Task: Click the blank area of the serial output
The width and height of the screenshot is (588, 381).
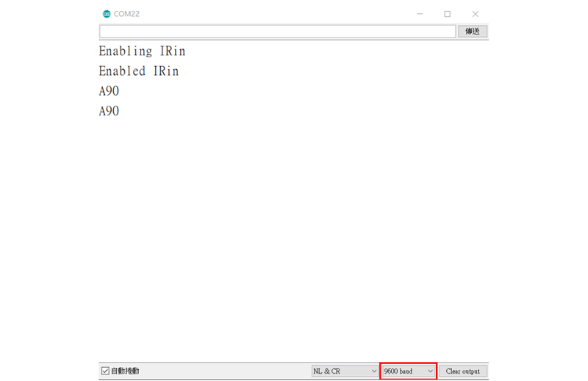Action: 294,235
